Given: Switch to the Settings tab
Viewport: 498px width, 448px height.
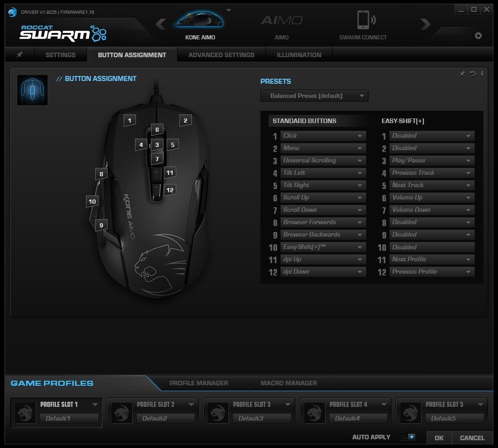Looking at the screenshot, I should tap(60, 54).
